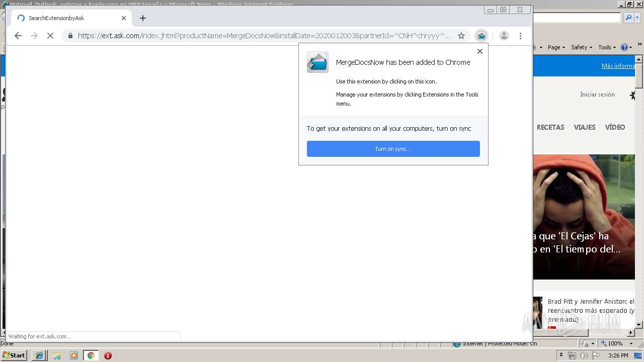This screenshot has width=644, height=362.
Task: Open Windows Explorer folder on taskbar
Action: pyautogui.click(x=57, y=355)
